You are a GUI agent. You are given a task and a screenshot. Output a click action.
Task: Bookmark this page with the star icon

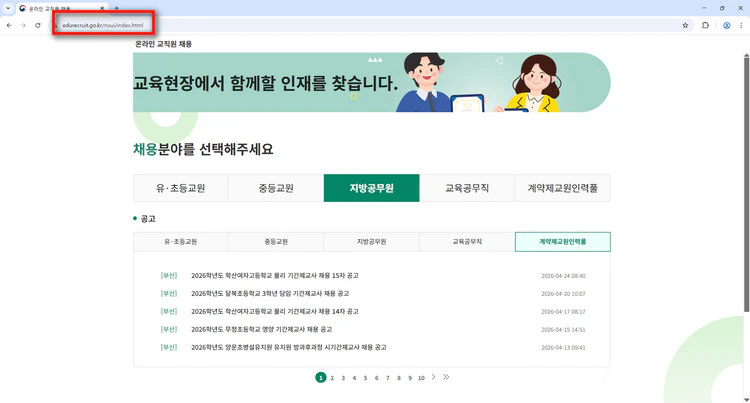[x=685, y=25]
